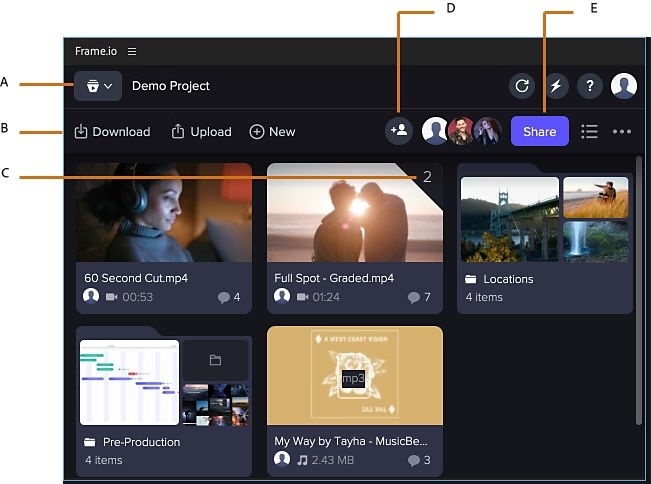Image resolution: width=651 pixels, height=484 pixels.
Task: Switch to list view icon
Action: pos(590,132)
